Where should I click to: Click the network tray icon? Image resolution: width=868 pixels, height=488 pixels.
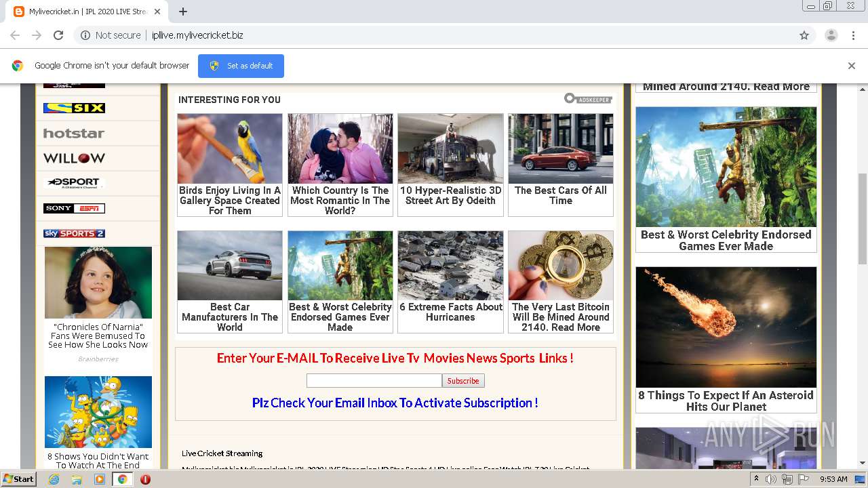coord(787,479)
